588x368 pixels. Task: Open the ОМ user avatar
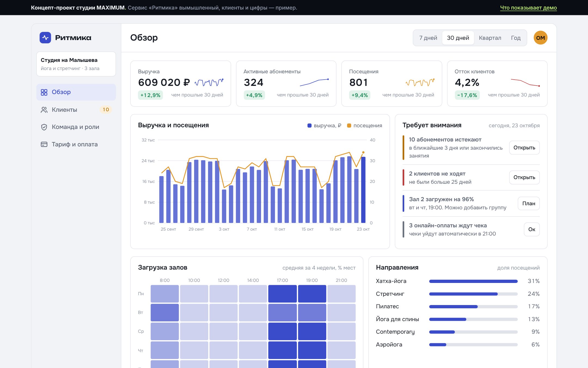tap(540, 38)
